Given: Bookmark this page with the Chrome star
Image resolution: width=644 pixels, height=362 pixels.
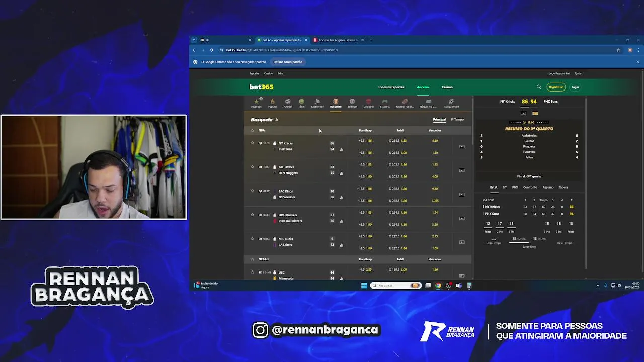Looking at the screenshot, I should pos(618,50).
